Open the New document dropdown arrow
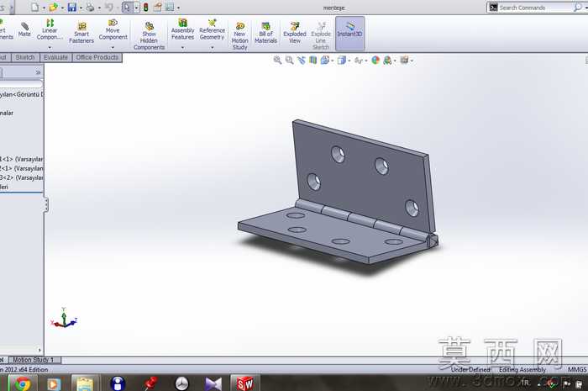The height and width of the screenshot is (391, 588). pos(44,8)
